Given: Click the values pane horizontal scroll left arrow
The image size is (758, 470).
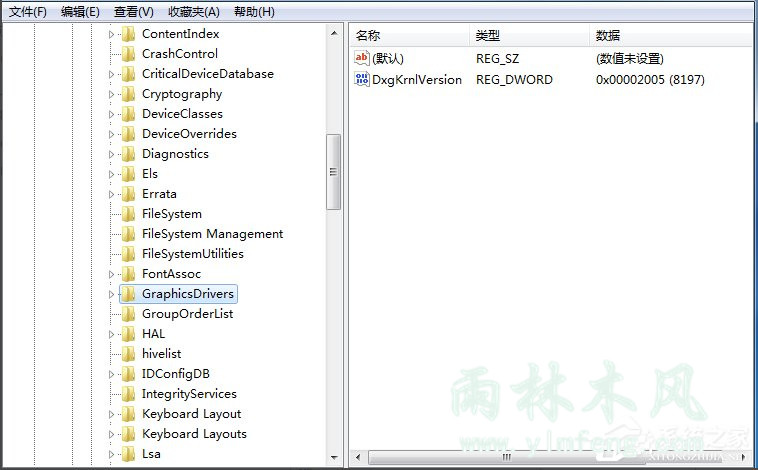Looking at the screenshot, I should 358,456.
